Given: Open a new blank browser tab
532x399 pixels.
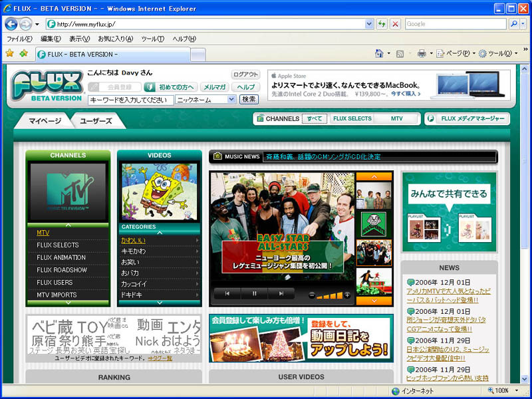Looking at the screenshot, I should click(198, 55).
